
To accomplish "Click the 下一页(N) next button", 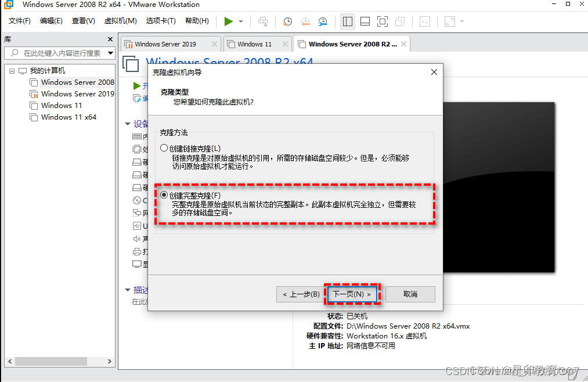I will coord(352,294).
